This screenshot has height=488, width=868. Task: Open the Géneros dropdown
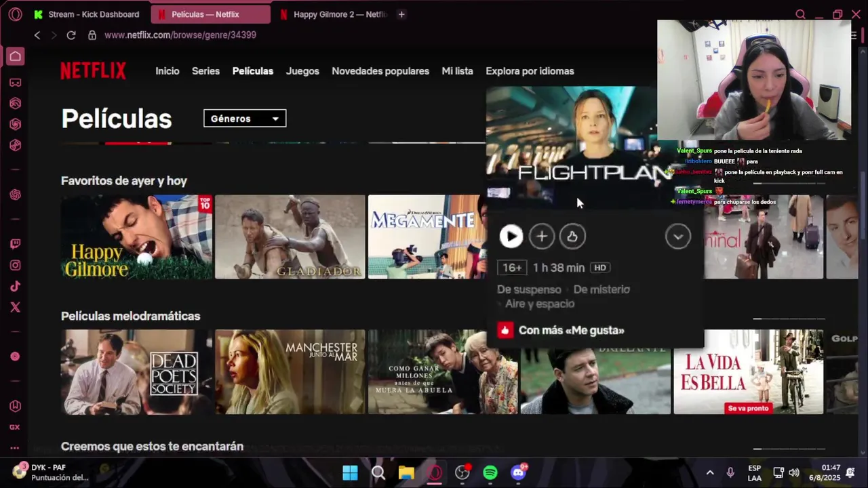pyautogui.click(x=245, y=119)
